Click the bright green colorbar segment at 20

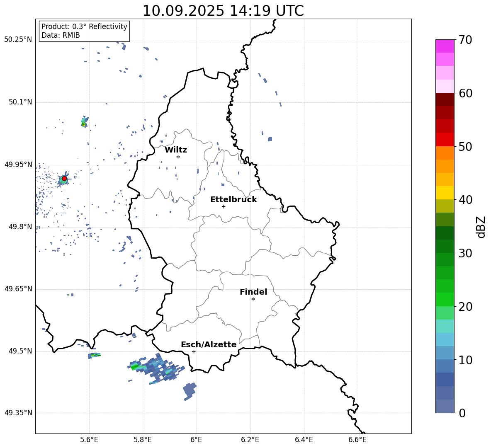[445, 300]
